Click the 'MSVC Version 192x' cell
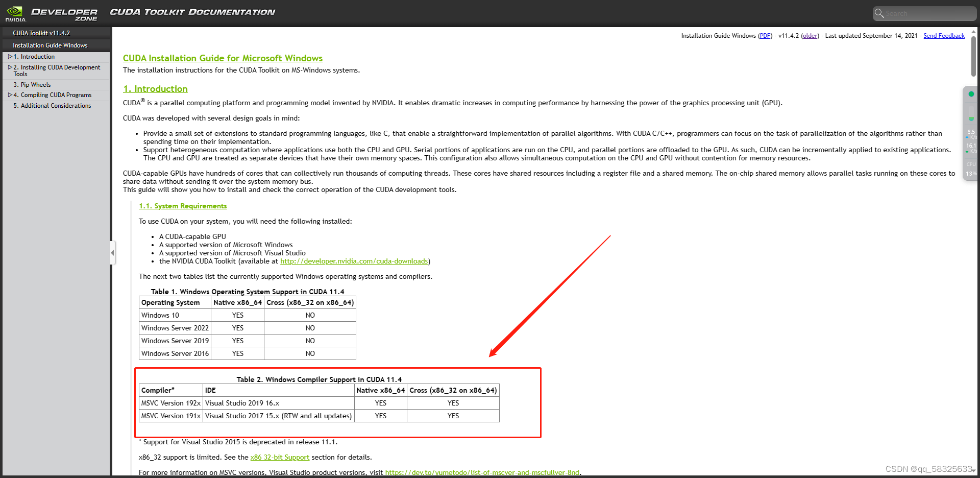980x478 pixels. [171, 403]
